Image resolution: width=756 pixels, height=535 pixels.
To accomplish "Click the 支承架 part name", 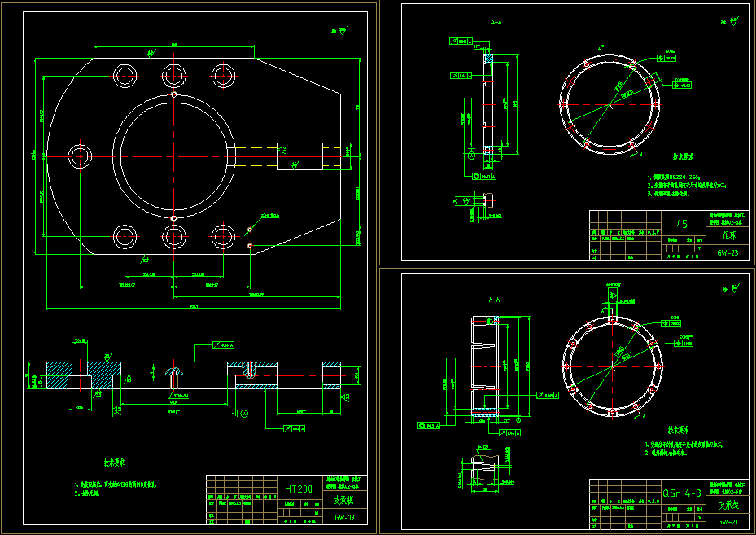I will (728, 505).
